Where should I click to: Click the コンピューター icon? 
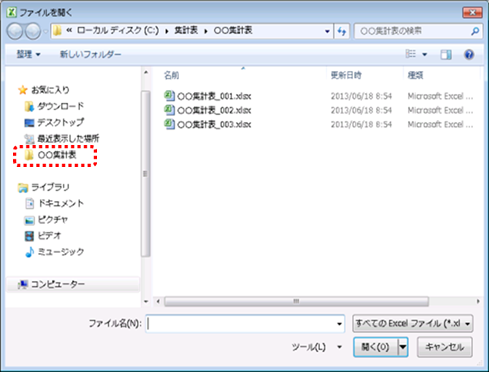[x=23, y=285]
